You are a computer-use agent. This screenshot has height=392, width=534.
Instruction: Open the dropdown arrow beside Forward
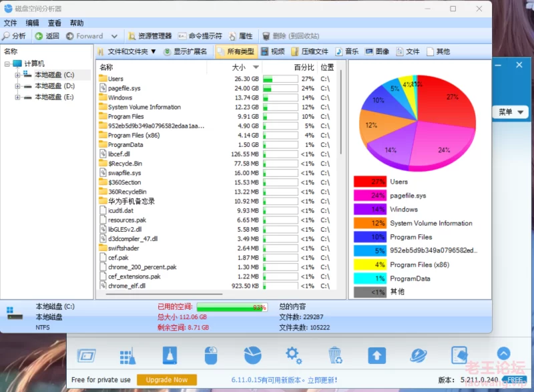coord(114,36)
